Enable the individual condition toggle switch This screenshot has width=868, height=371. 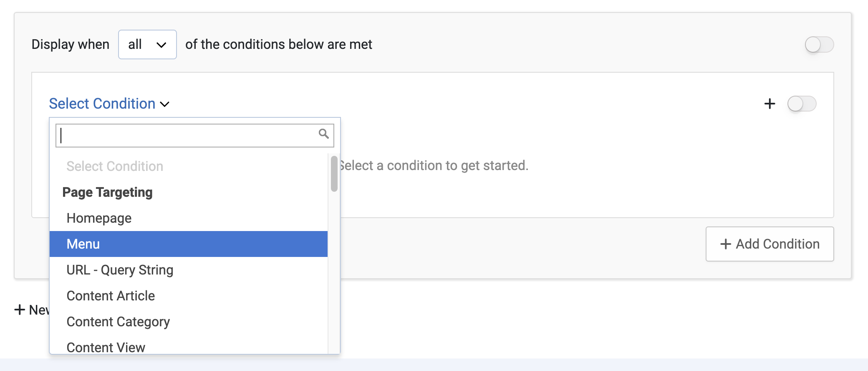801,104
